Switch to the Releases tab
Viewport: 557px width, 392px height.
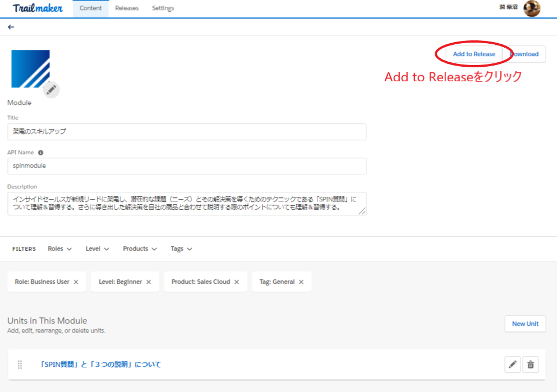pyautogui.click(x=127, y=8)
